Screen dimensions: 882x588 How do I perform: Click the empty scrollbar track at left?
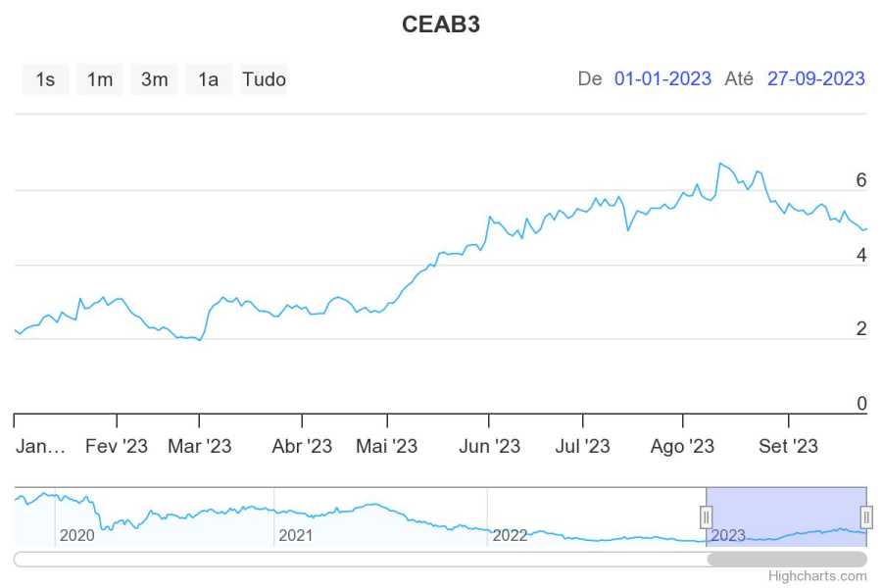pos(353,559)
